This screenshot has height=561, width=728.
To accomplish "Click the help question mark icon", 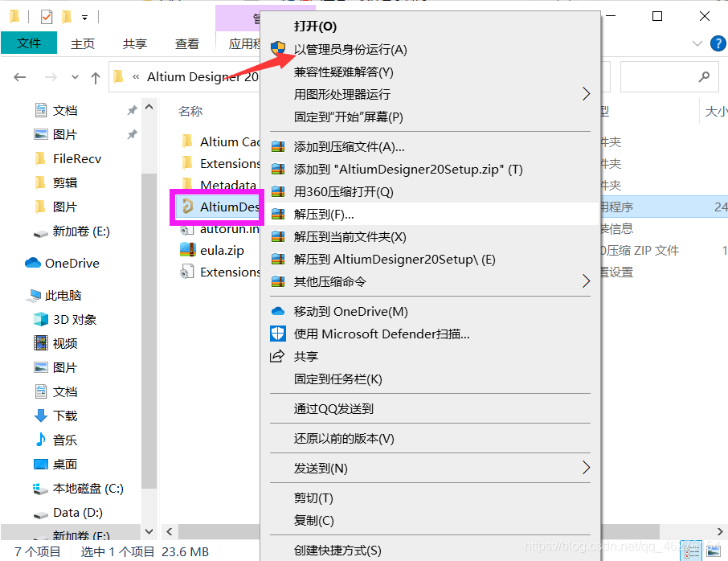I will pos(718,43).
